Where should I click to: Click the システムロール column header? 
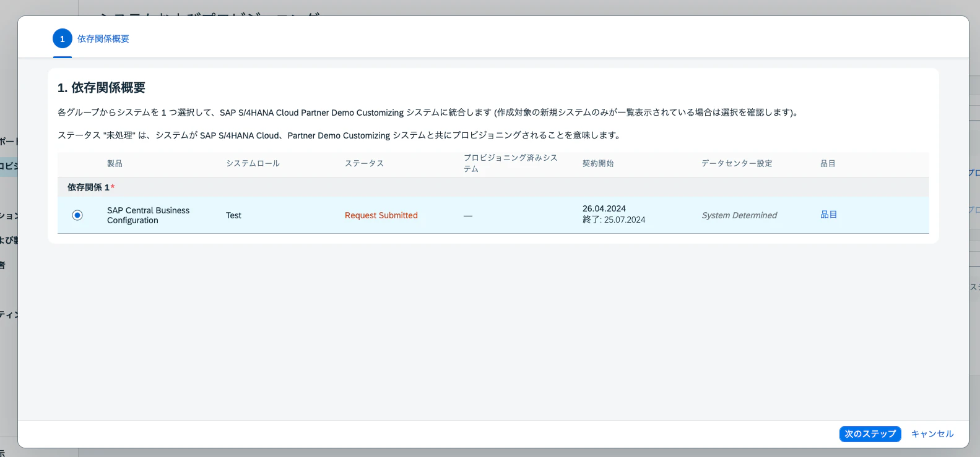253,163
